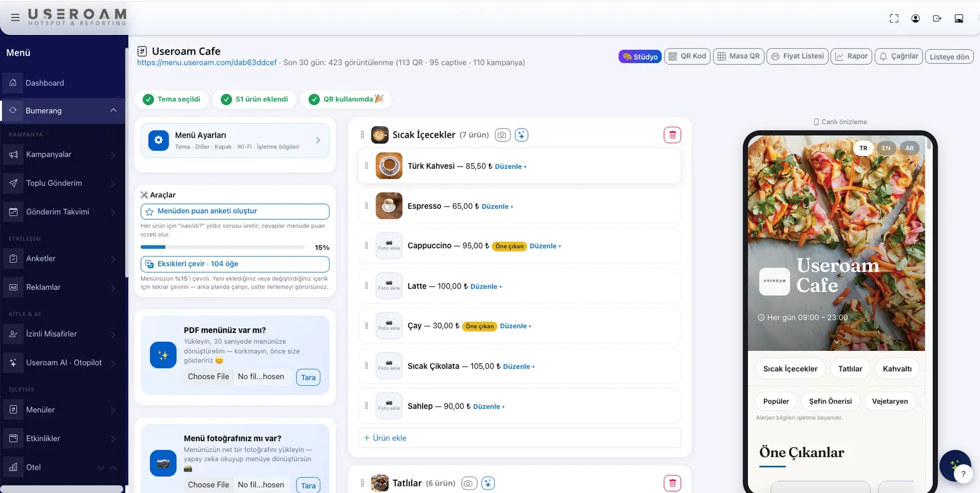Open Düzenle dropdown for Çay

click(515, 326)
